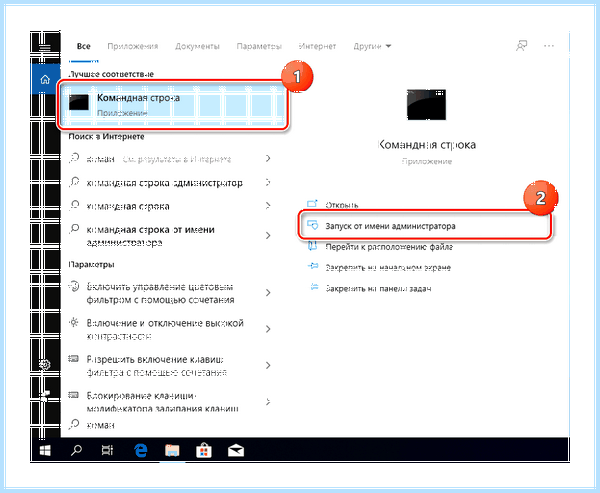The width and height of the screenshot is (600, 493).
Task: Switch to the Параметры tab
Action: tap(259, 46)
